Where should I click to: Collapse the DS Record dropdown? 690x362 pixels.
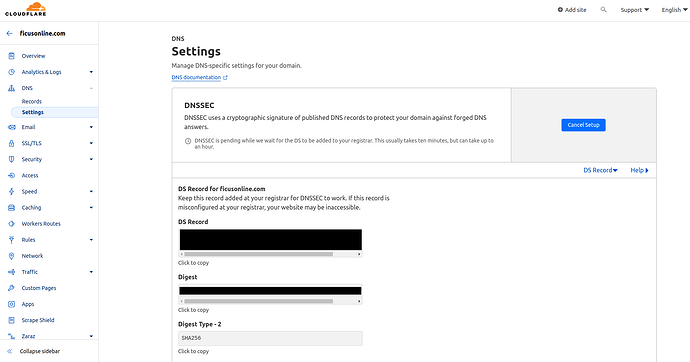click(x=600, y=170)
